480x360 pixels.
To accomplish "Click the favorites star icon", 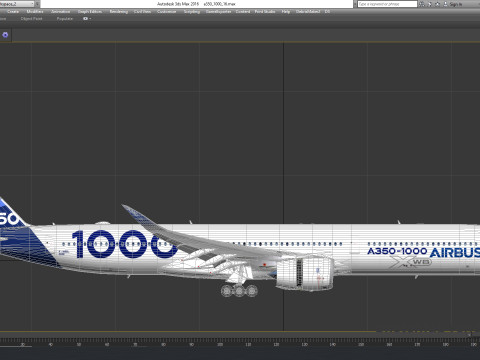I will coord(438,4).
